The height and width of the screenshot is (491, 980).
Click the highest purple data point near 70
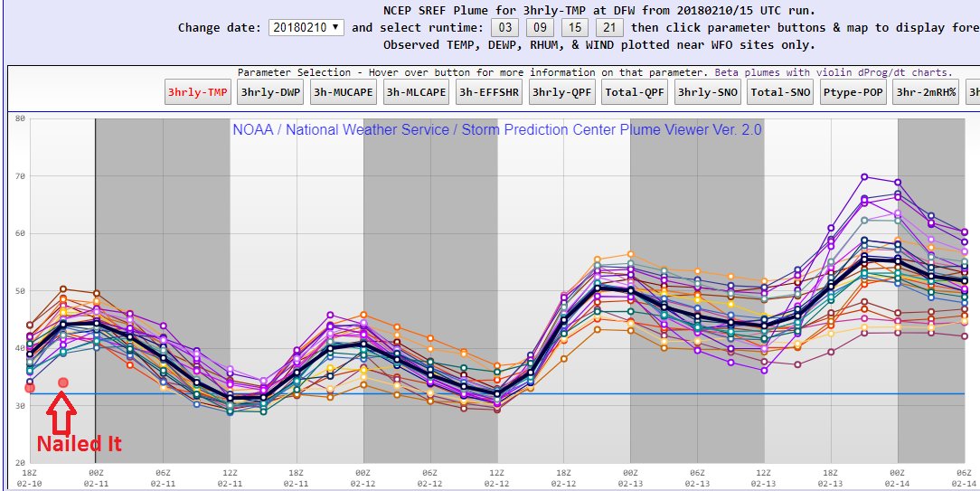click(864, 177)
